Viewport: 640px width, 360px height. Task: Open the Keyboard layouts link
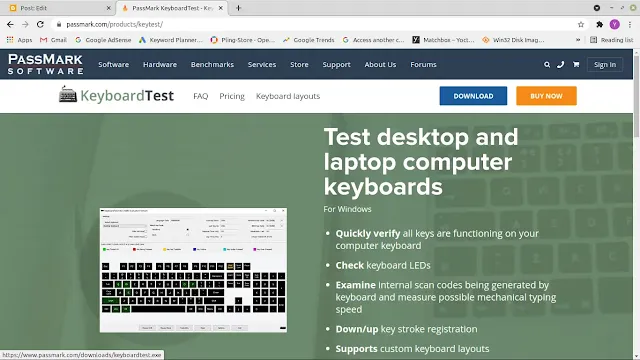pos(288,96)
